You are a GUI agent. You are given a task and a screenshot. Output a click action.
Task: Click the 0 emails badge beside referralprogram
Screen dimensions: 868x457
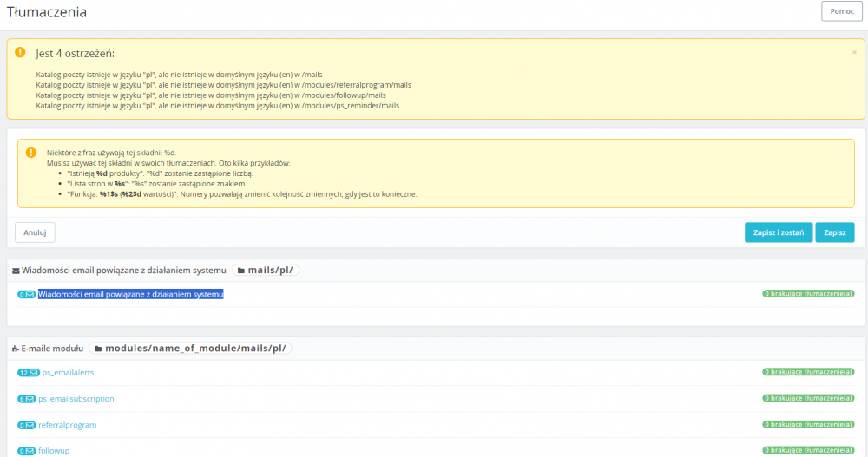tap(27, 425)
